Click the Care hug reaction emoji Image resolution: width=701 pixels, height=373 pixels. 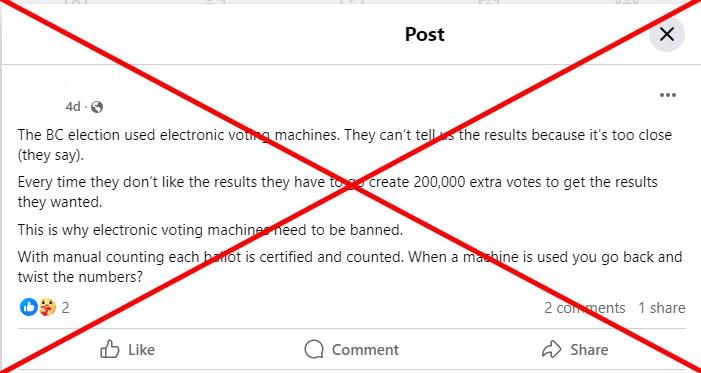[x=47, y=307]
